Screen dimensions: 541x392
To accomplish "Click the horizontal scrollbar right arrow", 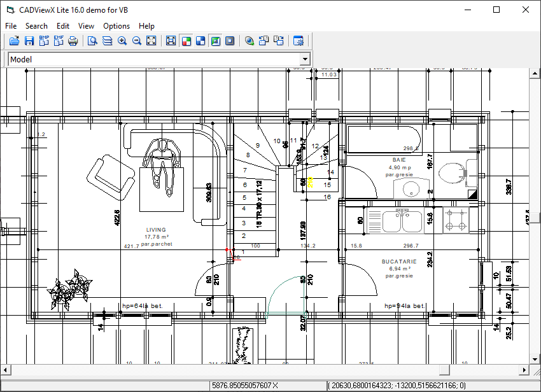I will point(525,370).
